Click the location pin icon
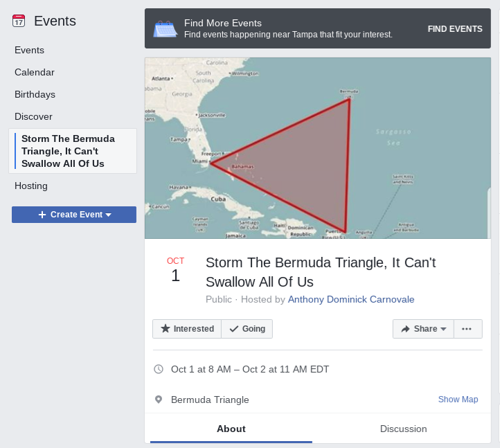500x448 pixels. [x=159, y=400]
